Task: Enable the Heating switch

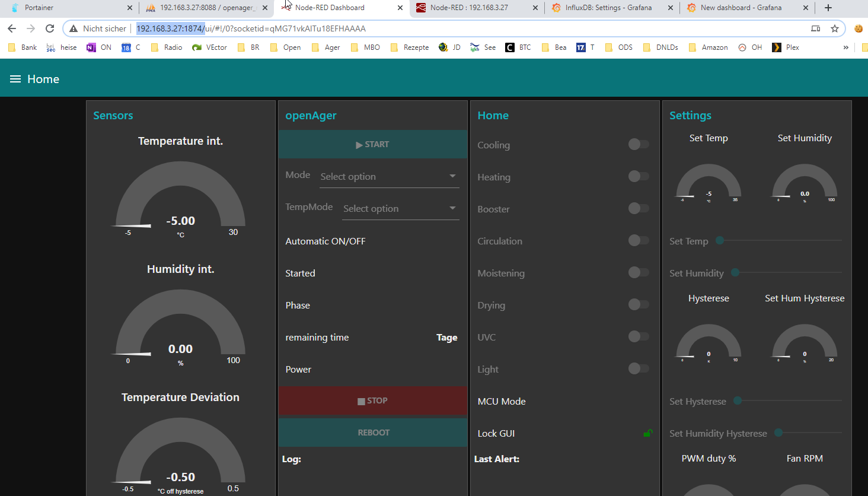Action: (638, 176)
